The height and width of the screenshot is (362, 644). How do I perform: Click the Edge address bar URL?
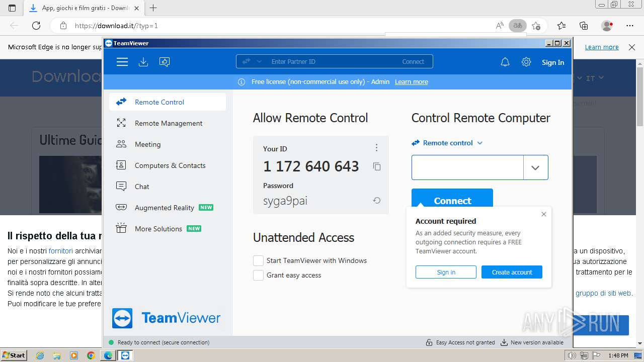(116, 26)
